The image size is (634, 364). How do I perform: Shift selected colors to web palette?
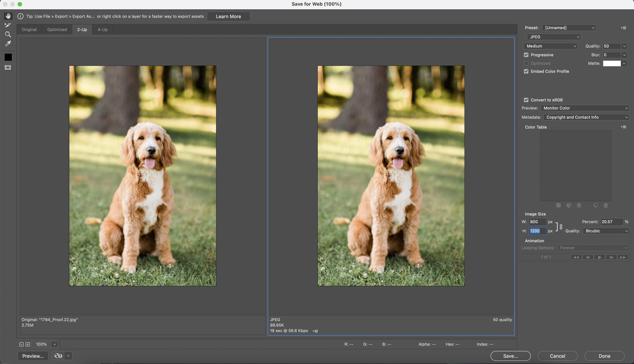[x=569, y=205]
